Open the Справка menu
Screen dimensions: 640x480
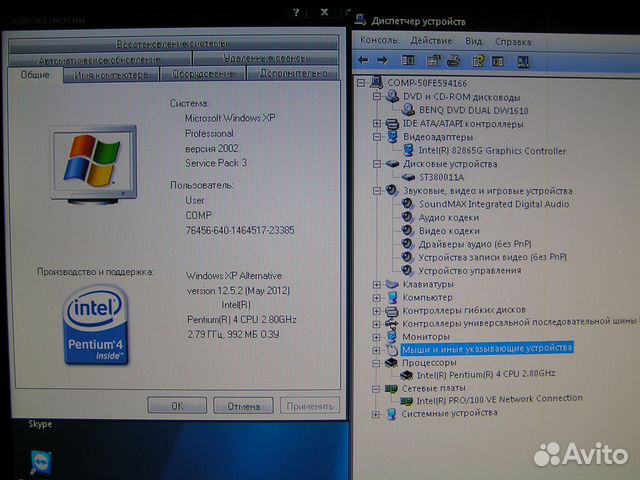pos(513,42)
